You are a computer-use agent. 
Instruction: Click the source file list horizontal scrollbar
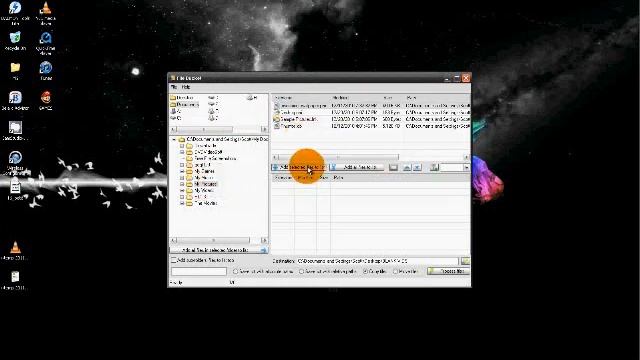371,157
